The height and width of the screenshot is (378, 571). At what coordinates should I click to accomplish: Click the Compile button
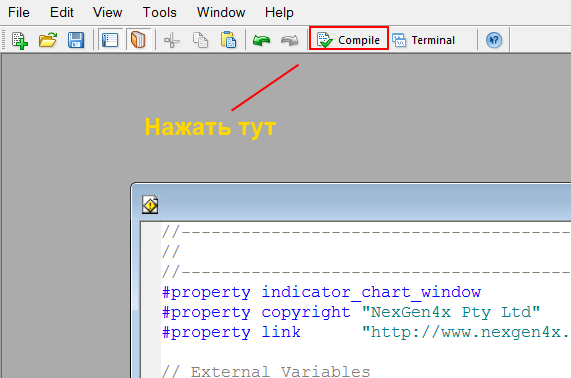coord(348,40)
